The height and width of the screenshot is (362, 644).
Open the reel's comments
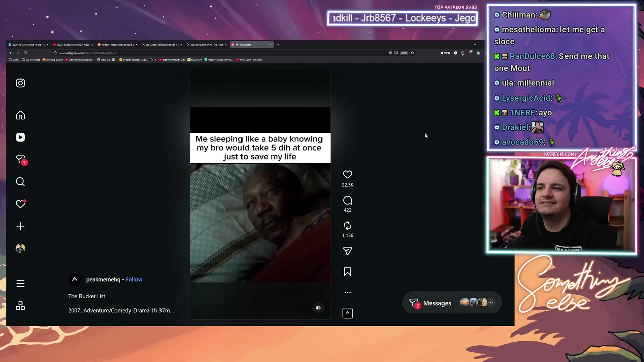tap(347, 200)
